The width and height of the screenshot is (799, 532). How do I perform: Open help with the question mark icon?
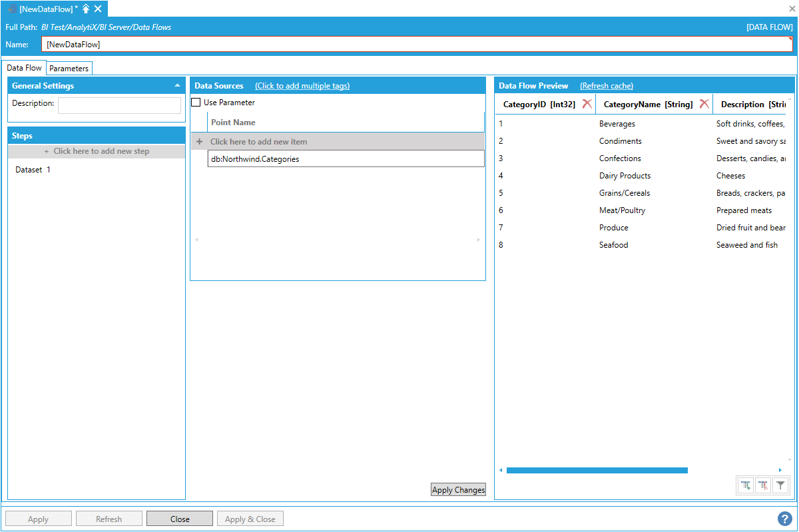pyautogui.click(x=784, y=519)
